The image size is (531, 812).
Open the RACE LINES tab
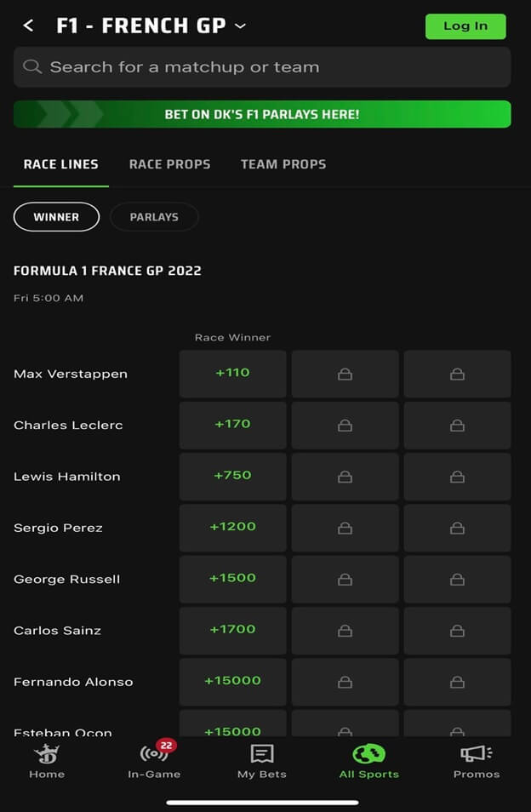[61, 164]
